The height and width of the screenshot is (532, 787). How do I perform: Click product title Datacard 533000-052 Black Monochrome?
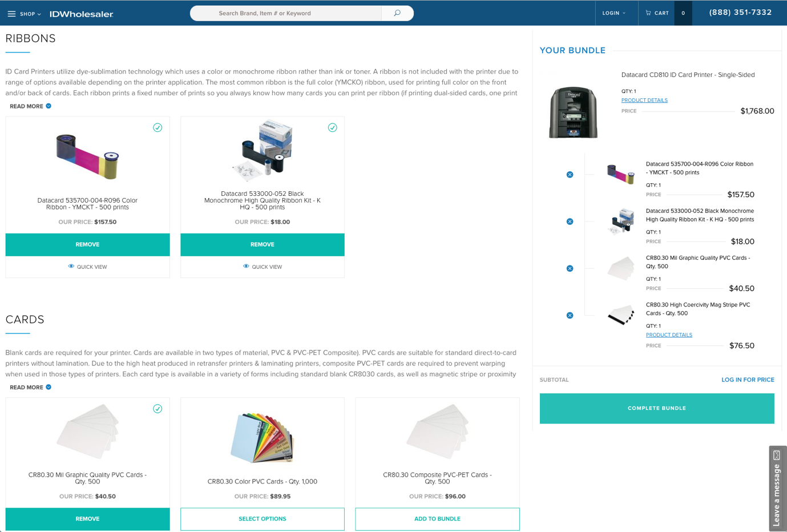click(263, 200)
